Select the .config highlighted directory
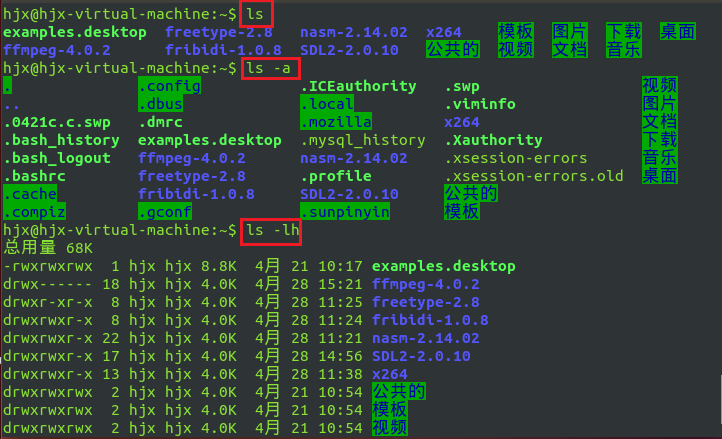Screen dimensions: 722x439 tap(169, 86)
